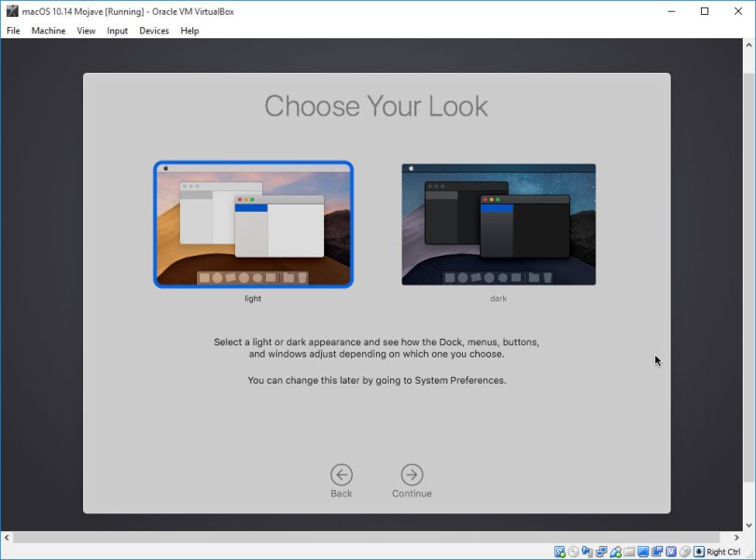Click the vertical scrollbar up arrow
The height and width of the screenshot is (560, 756).
coord(749,45)
